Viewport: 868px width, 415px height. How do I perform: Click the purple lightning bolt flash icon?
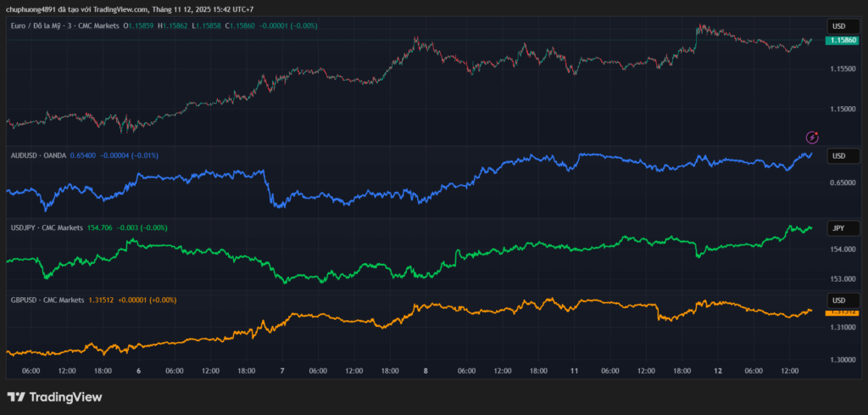pos(812,137)
